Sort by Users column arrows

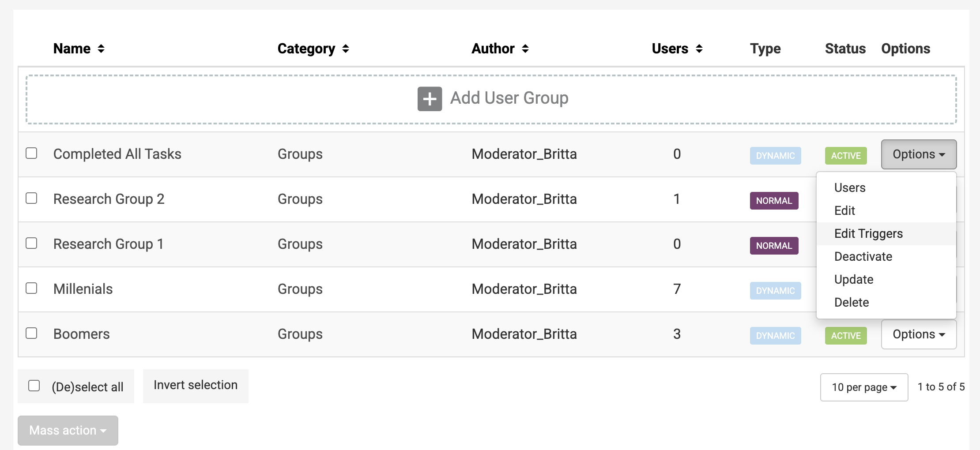(x=699, y=49)
